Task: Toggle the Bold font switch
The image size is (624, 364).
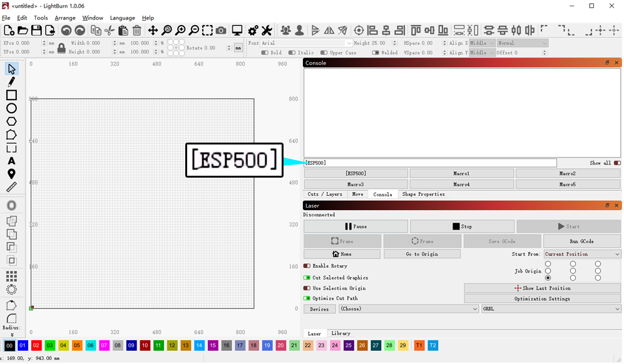Action: point(265,53)
